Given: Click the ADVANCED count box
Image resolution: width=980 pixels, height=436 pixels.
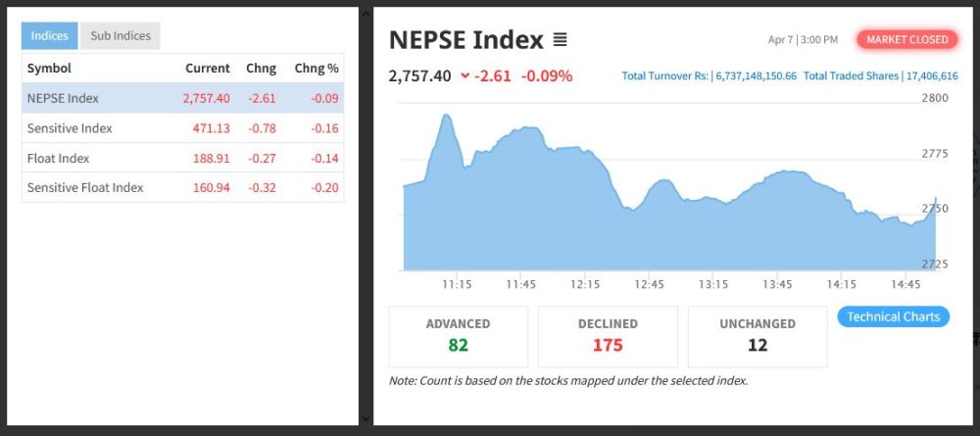Looking at the screenshot, I should point(458,335).
